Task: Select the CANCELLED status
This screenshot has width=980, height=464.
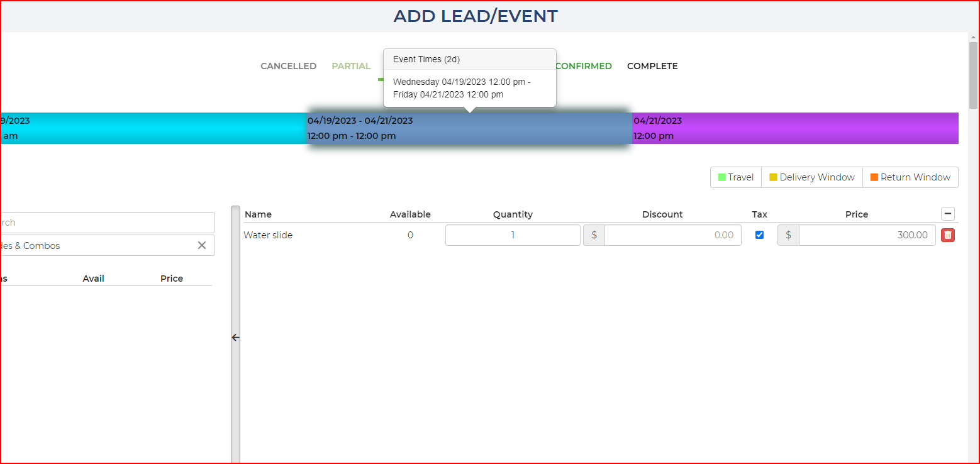Action: pos(288,66)
